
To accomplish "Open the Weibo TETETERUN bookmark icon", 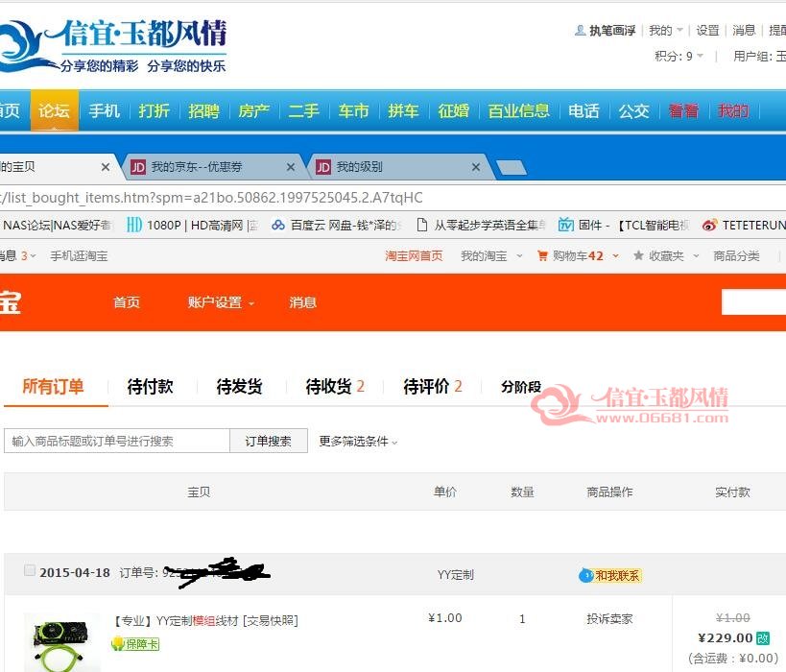I will click(709, 226).
